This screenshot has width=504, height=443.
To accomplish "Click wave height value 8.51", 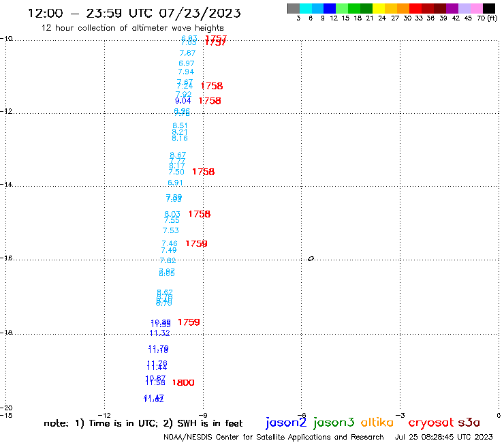I will coord(180,125).
